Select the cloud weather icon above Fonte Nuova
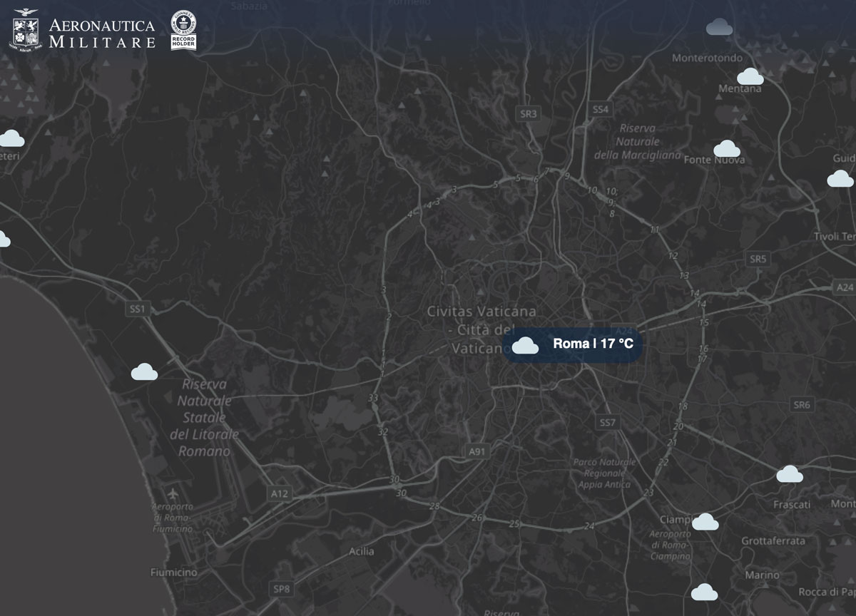Viewport: 856px width, 616px height. (726, 149)
